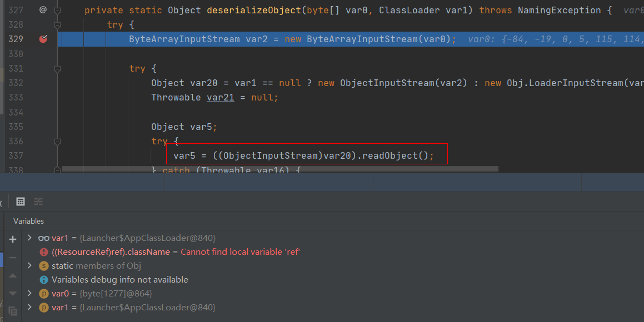Viewport: 644px width, 322px height.
Task: Expand the var0 byte[1277] variable
Action: [29, 293]
